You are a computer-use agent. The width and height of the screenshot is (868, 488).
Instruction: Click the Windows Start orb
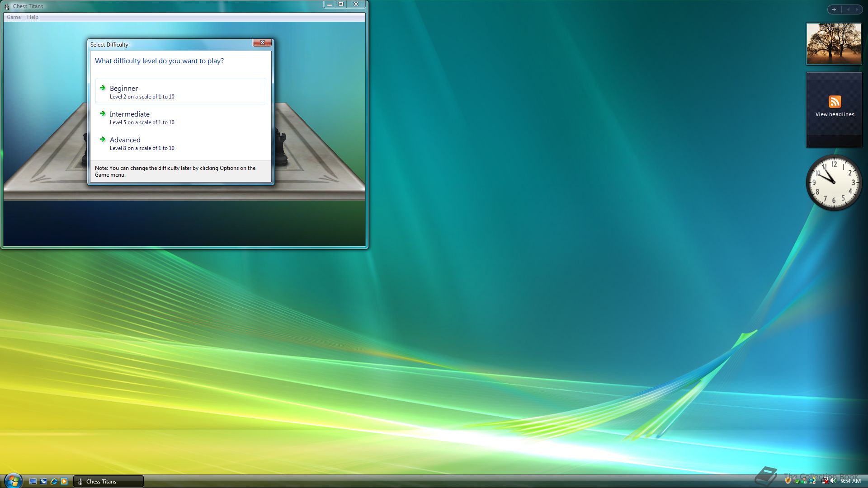pos(13,481)
